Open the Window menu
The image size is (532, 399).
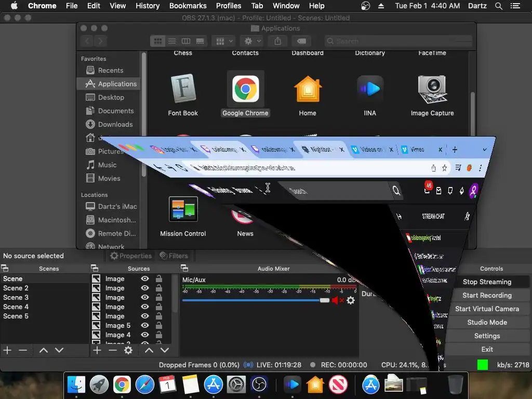[286, 6]
